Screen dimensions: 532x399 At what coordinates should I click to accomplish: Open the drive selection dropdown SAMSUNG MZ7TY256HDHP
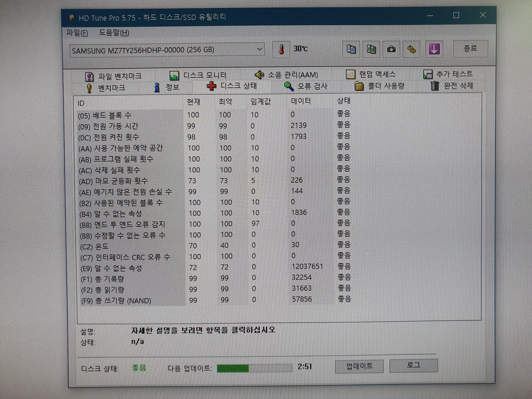(167, 50)
